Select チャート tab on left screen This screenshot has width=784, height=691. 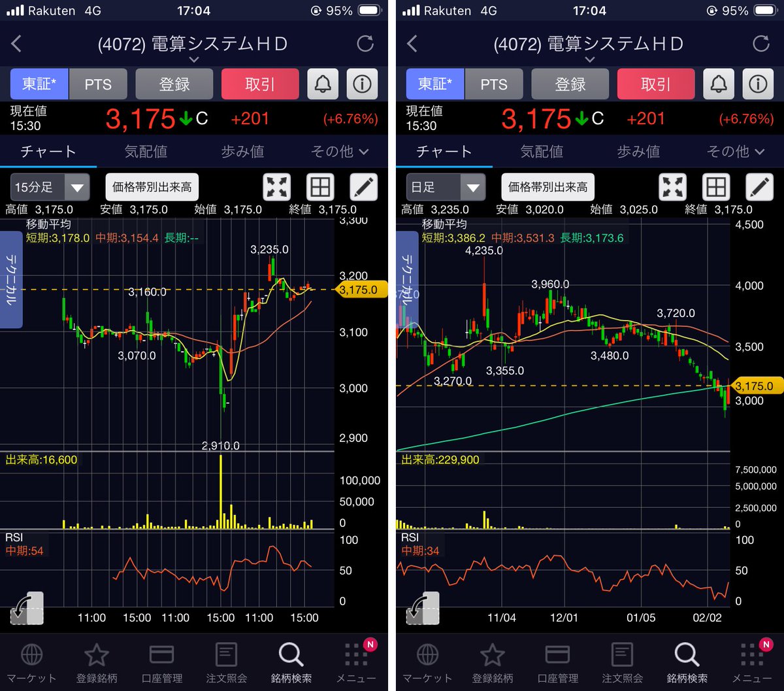click(x=48, y=152)
